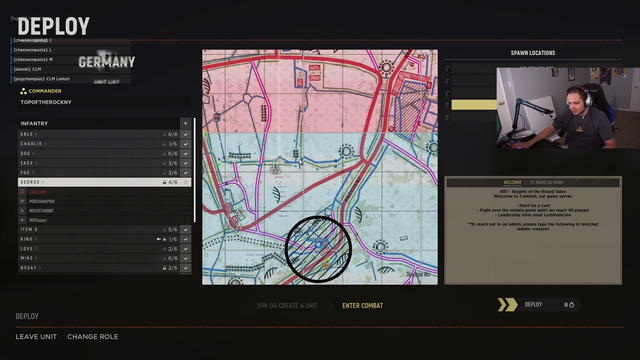
Task: Toggle the lock on the GEORGE squad
Action: coord(164,182)
